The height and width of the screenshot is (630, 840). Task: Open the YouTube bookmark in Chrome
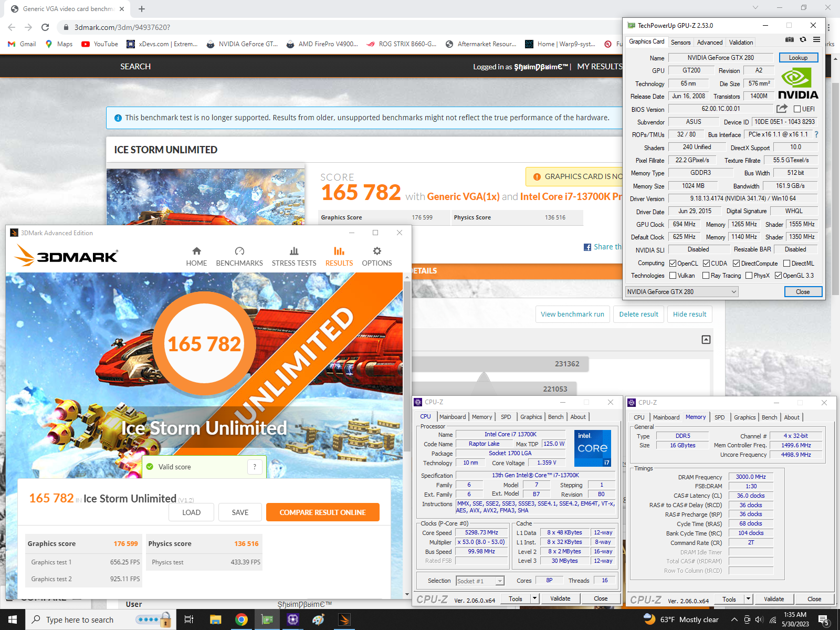click(x=100, y=44)
